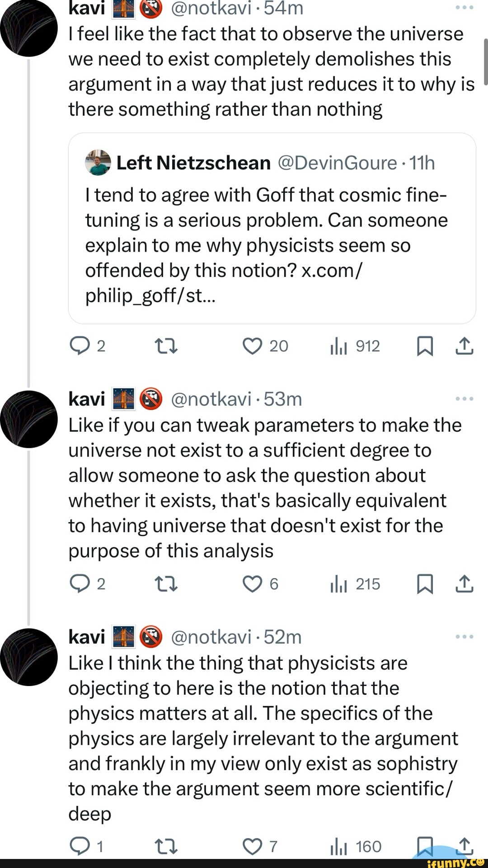Open more options on 54m tweet

point(465,8)
